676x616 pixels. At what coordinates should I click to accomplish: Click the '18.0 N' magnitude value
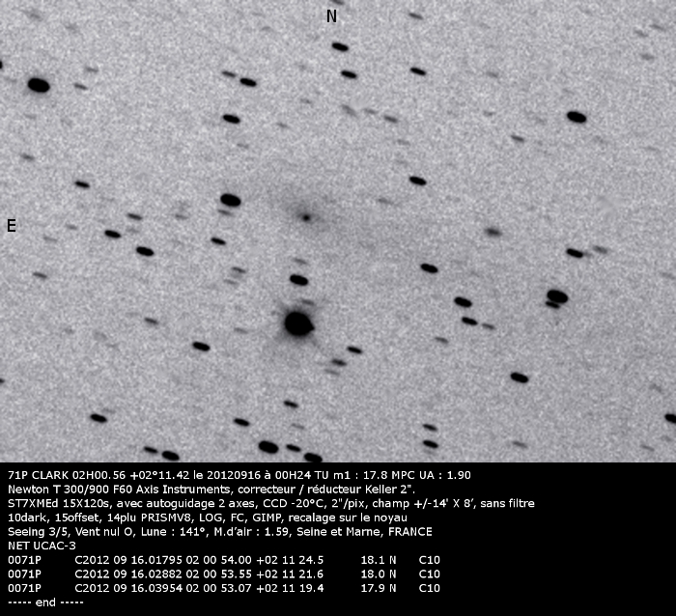click(x=379, y=574)
